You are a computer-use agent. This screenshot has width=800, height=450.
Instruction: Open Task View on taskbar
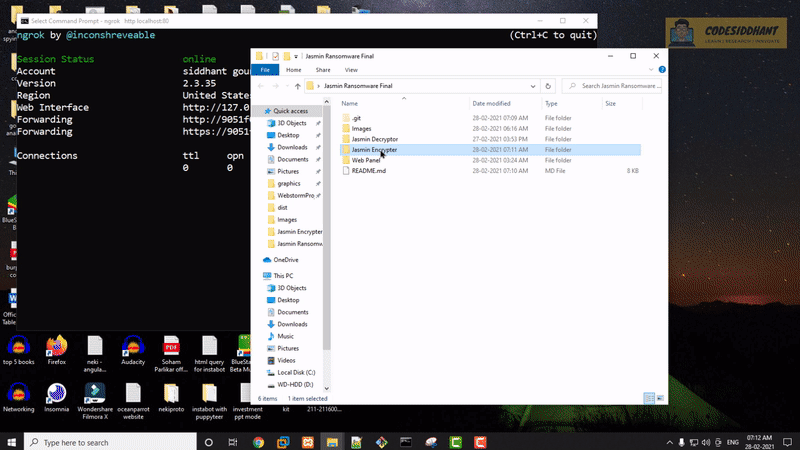pos(233,442)
